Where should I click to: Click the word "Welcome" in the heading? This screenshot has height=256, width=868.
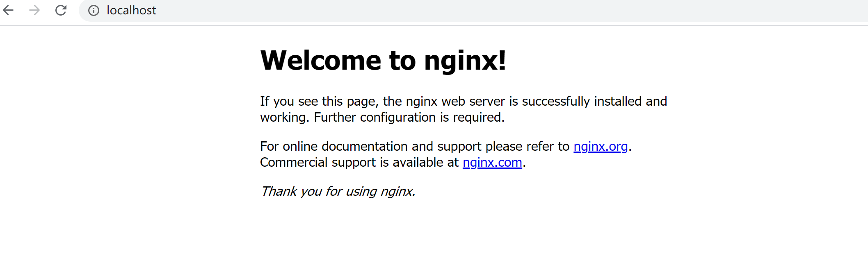(321, 61)
